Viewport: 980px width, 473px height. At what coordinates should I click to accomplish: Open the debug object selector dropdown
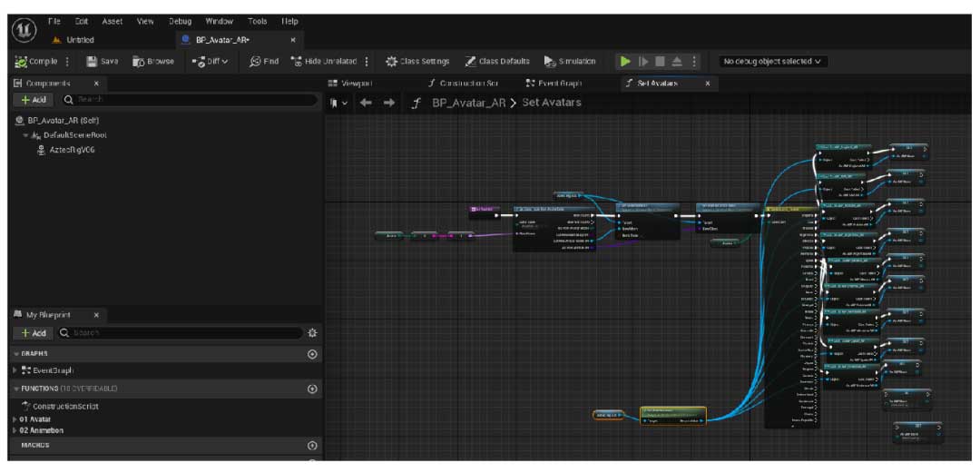click(771, 62)
